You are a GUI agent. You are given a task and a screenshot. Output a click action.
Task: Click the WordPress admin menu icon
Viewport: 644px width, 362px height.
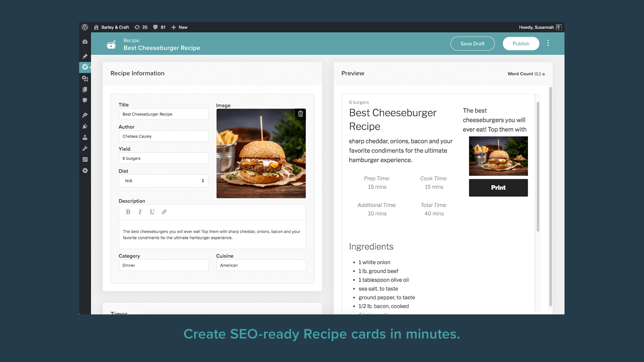click(x=85, y=27)
